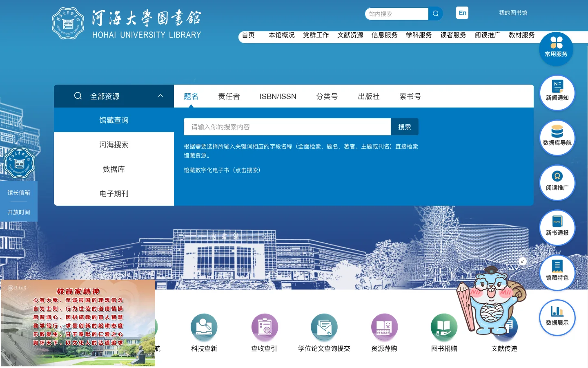The width and height of the screenshot is (588, 368).
Task: Switch to the 出版社 search tab
Action: [x=369, y=96]
